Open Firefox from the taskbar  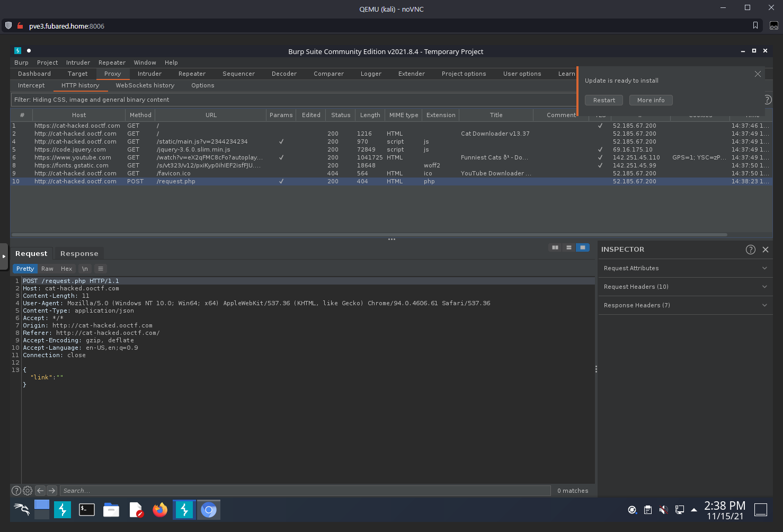[160, 510]
